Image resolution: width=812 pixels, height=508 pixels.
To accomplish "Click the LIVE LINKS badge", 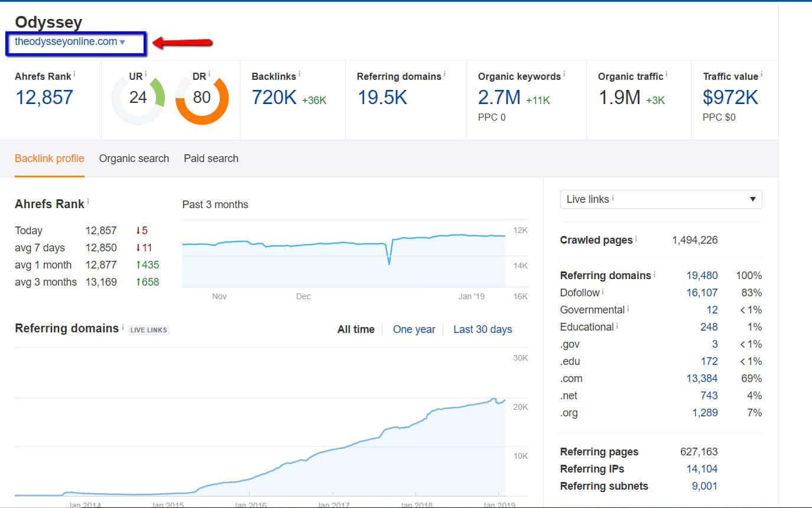I will 148,330.
